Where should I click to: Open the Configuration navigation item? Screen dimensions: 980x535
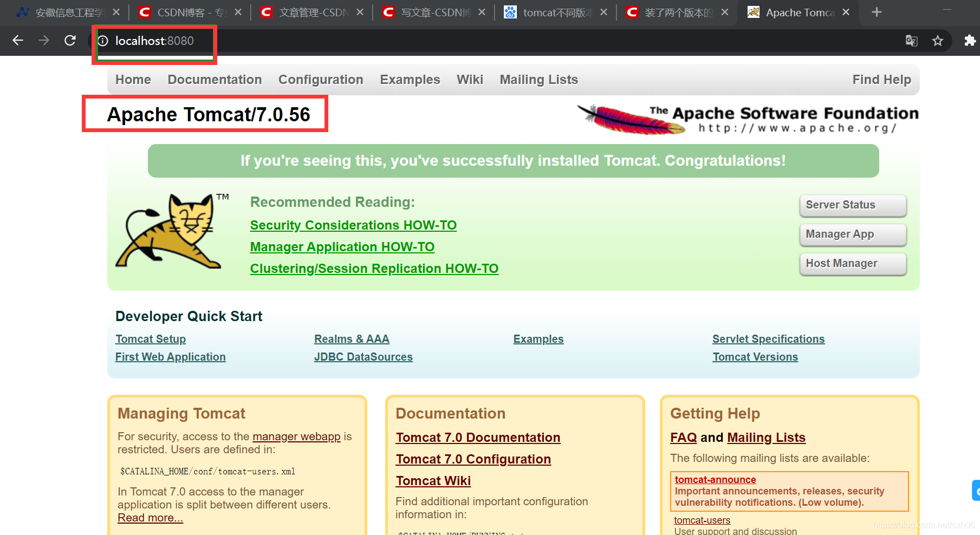click(321, 80)
